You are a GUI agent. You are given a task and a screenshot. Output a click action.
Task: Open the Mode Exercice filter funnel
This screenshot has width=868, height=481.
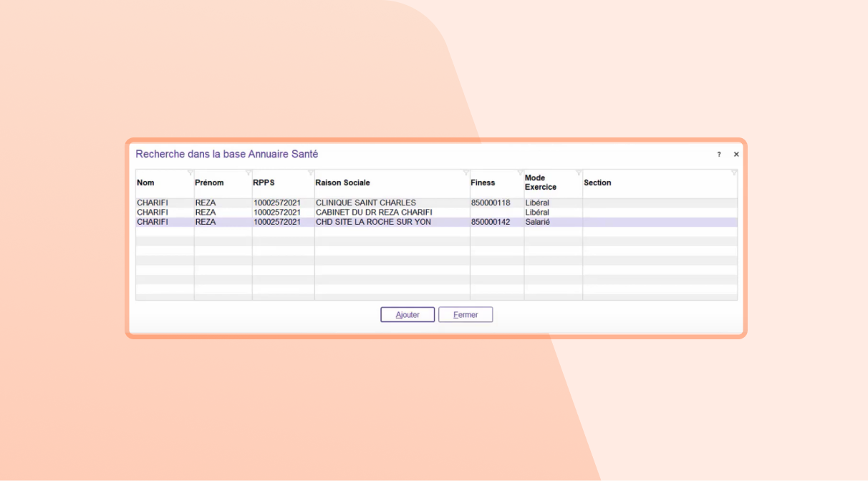pyautogui.click(x=579, y=173)
